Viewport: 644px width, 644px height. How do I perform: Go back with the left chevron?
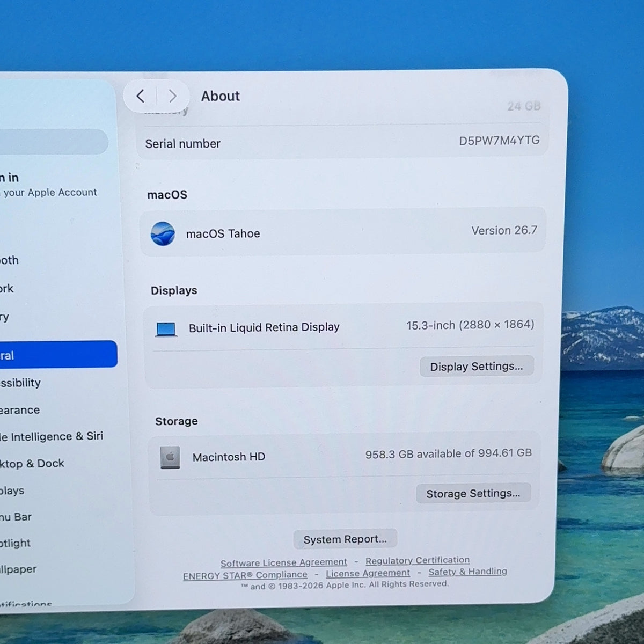[x=141, y=96]
